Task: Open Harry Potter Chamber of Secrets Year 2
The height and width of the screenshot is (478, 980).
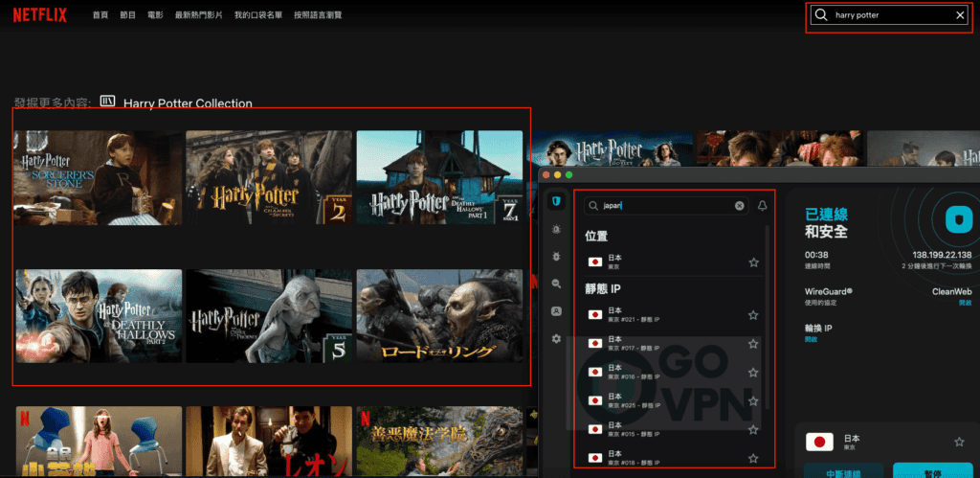Action: click(269, 177)
